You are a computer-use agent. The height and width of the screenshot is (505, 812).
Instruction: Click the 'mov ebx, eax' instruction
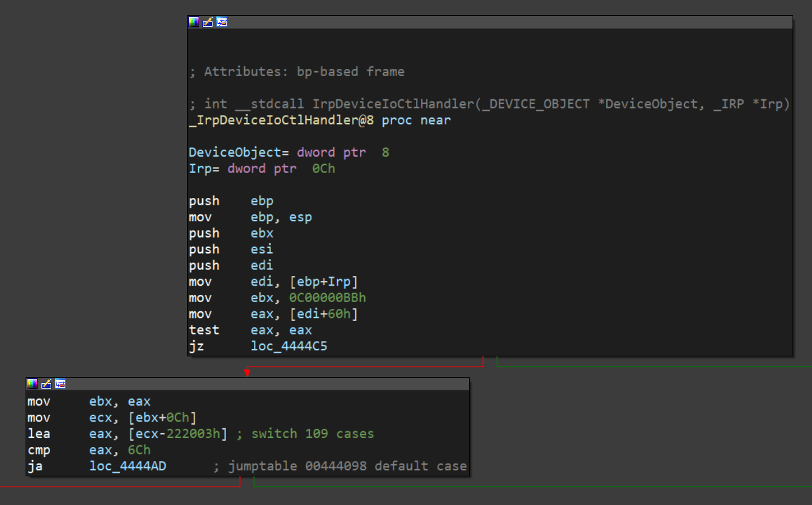coord(89,401)
